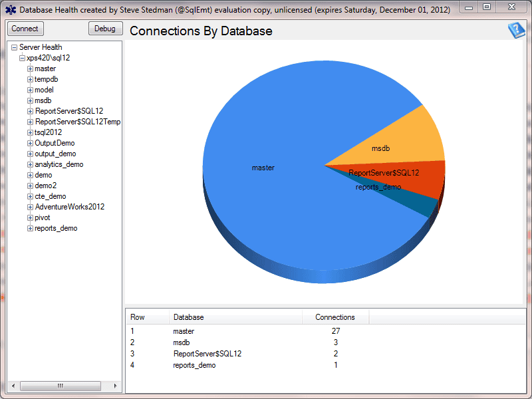The image size is (532, 399).
Task: Click the Debug button
Action: click(x=105, y=29)
